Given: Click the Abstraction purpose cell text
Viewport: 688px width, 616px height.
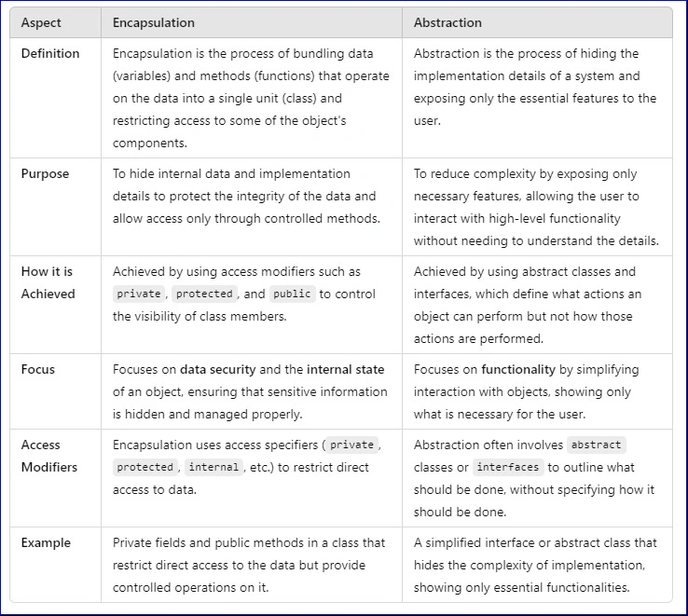Looking at the screenshot, I should [x=536, y=207].
